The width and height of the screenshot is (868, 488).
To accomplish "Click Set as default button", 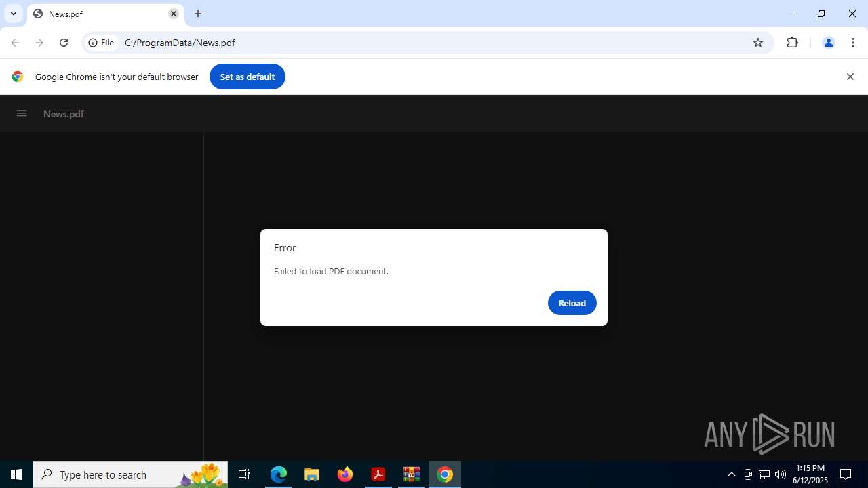I will point(248,77).
